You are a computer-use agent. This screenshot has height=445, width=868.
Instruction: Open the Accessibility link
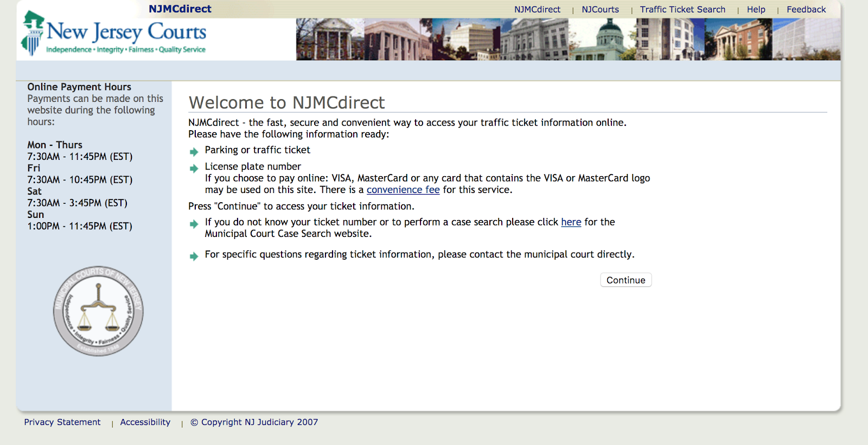(x=145, y=422)
